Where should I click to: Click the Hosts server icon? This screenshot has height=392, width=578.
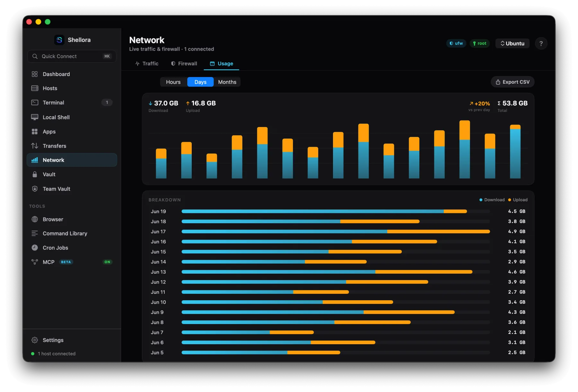coord(35,88)
